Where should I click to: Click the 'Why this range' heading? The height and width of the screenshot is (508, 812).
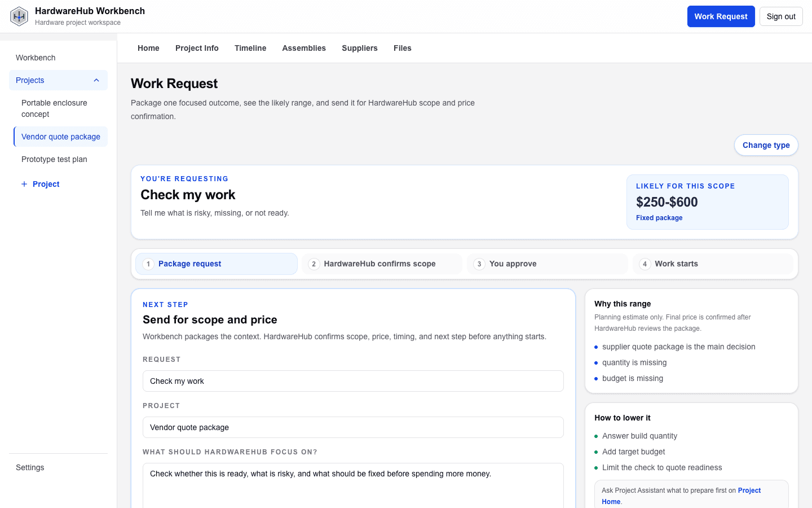623,304
